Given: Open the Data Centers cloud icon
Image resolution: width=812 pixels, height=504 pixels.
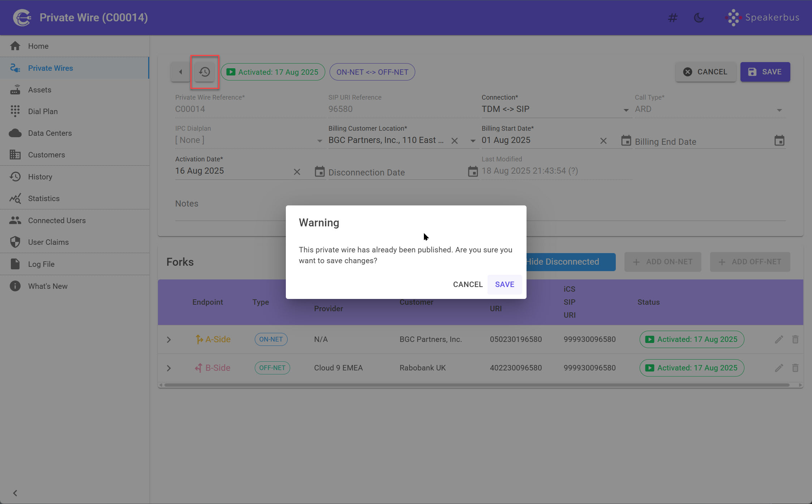Looking at the screenshot, I should coord(15,133).
